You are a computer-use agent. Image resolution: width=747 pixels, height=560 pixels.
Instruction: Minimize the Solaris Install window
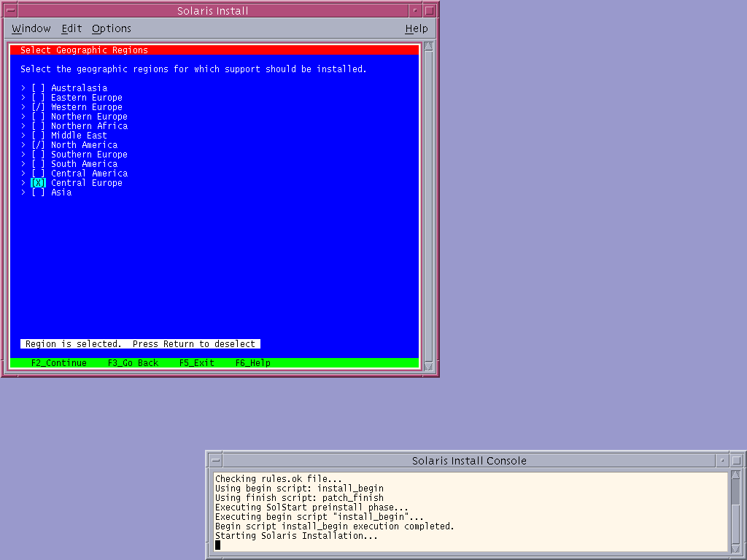(415, 10)
